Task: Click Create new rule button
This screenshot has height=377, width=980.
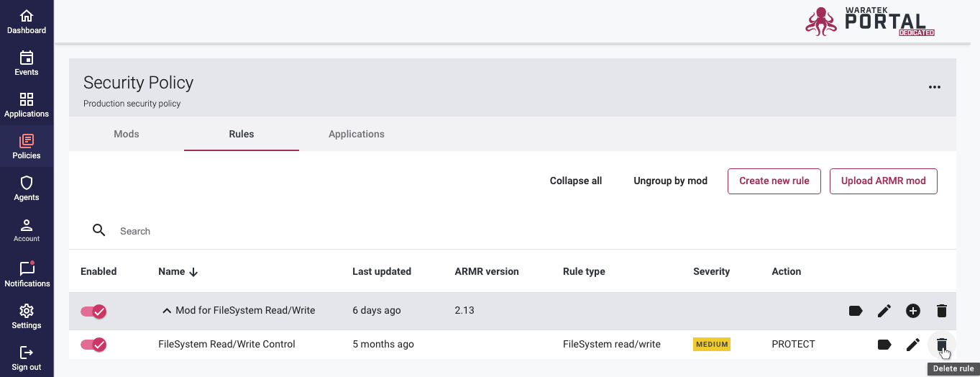Action: (x=774, y=181)
